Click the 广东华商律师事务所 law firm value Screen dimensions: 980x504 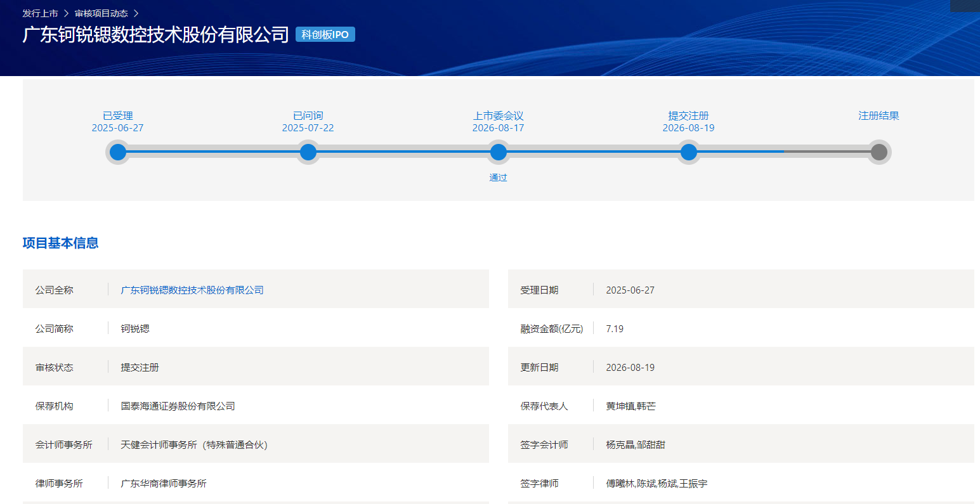click(x=164, y=484)
